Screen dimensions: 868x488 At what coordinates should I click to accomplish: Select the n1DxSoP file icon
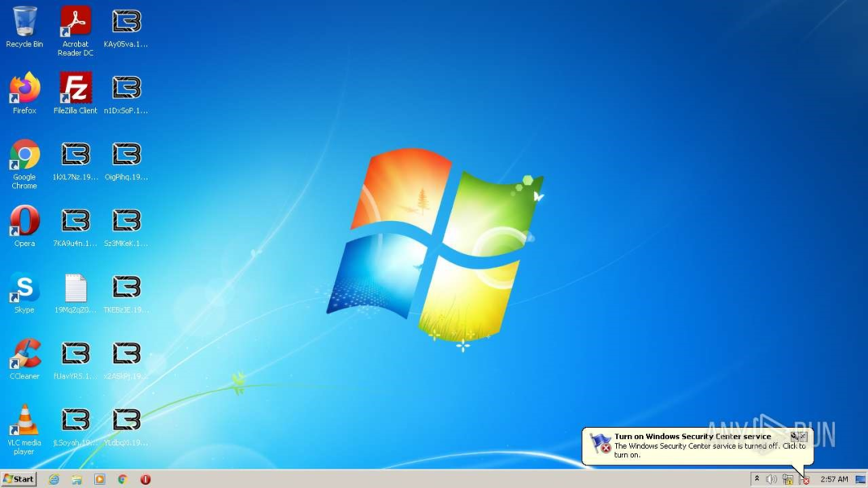coord(126,93)
